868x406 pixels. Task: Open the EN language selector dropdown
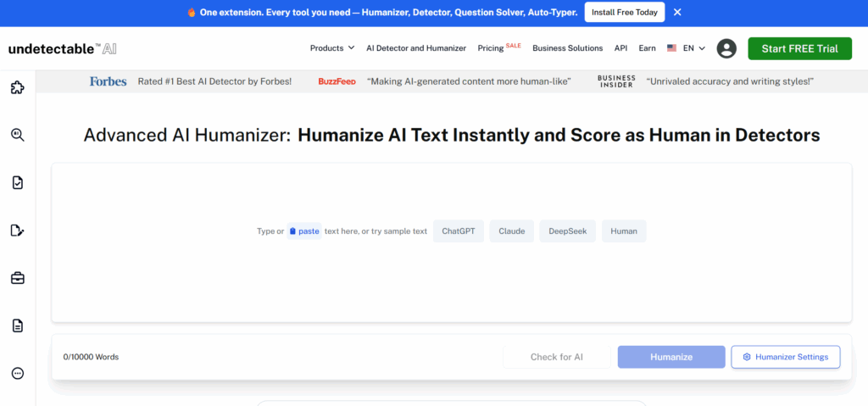pos(687,48)
